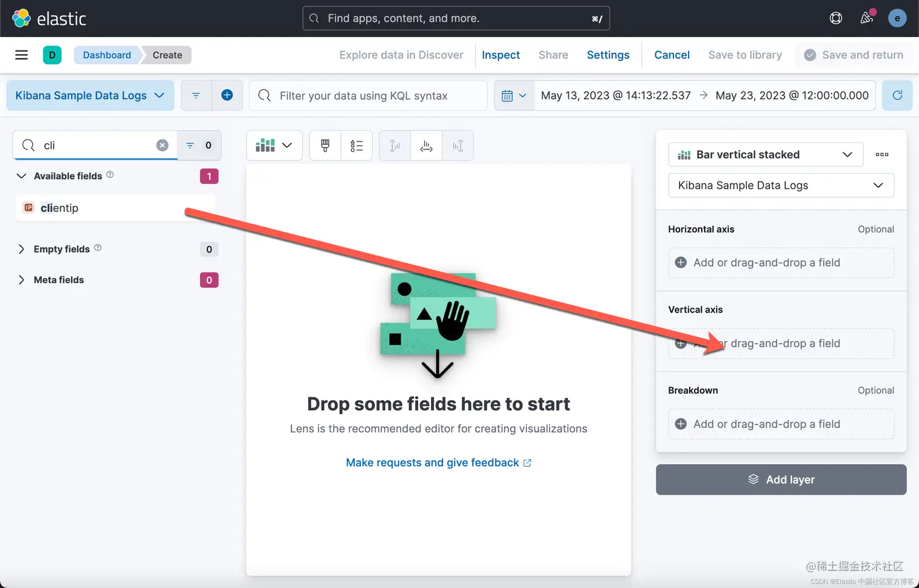Image resolution: width=919 pixels, height=588 pixels.
Task: Open left axis settings
Action: [x=395, y=146]
